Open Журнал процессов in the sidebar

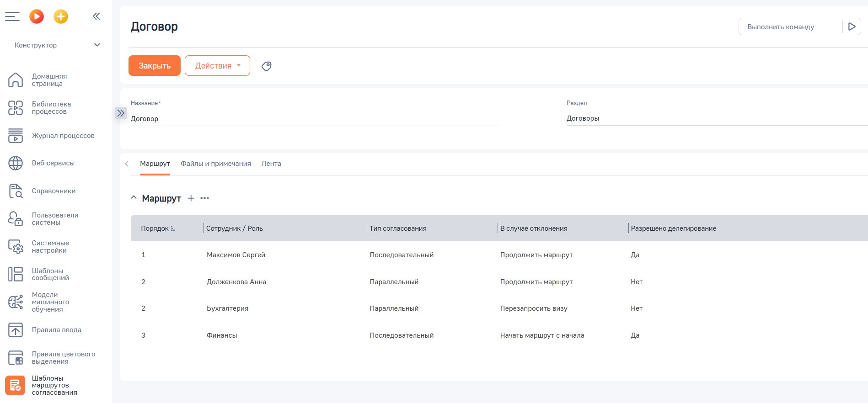(63, 136)
